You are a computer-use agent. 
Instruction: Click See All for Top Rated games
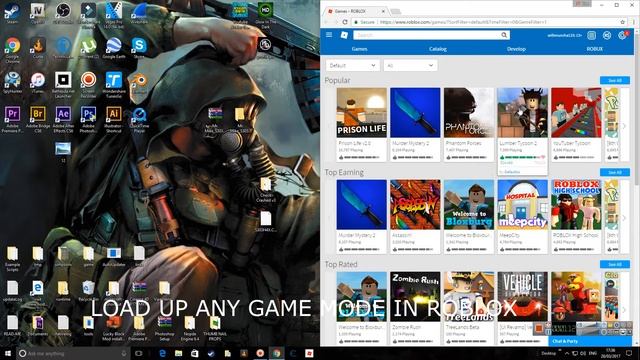(615, 264)
